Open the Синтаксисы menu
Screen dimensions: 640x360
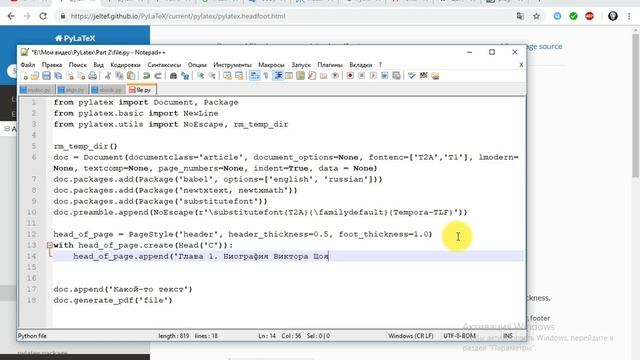[164, 65]
